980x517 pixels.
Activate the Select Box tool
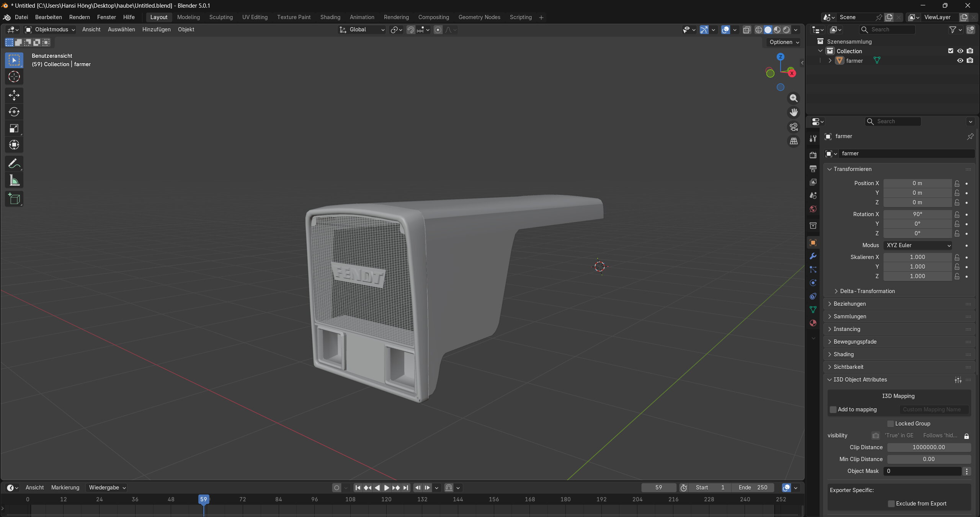(x=14, y=60)
